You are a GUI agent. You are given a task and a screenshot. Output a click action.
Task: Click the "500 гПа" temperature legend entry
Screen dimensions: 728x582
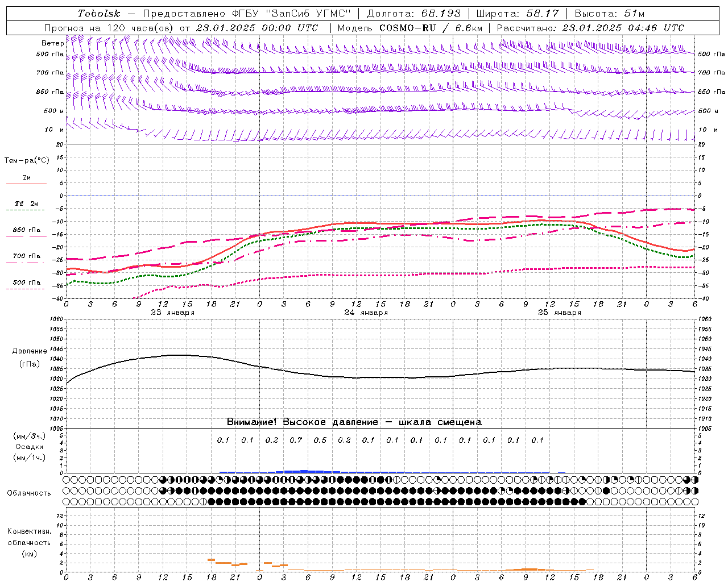point(27,282)
